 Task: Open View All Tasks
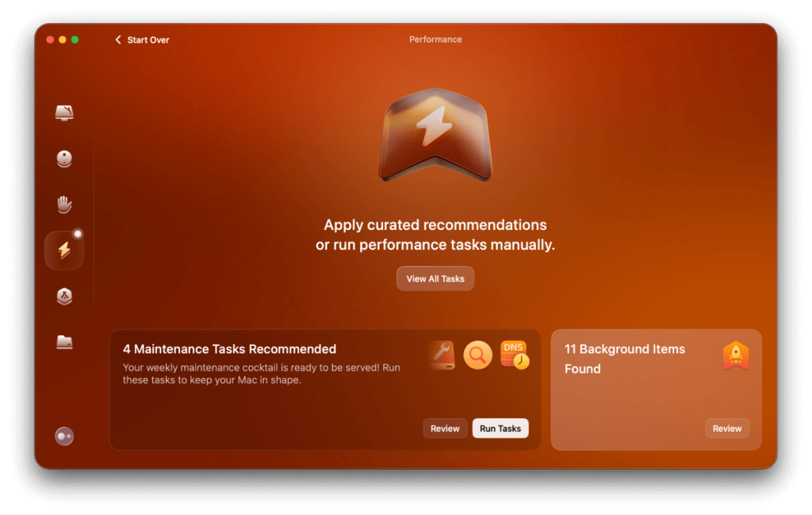[x=435, y=279]
